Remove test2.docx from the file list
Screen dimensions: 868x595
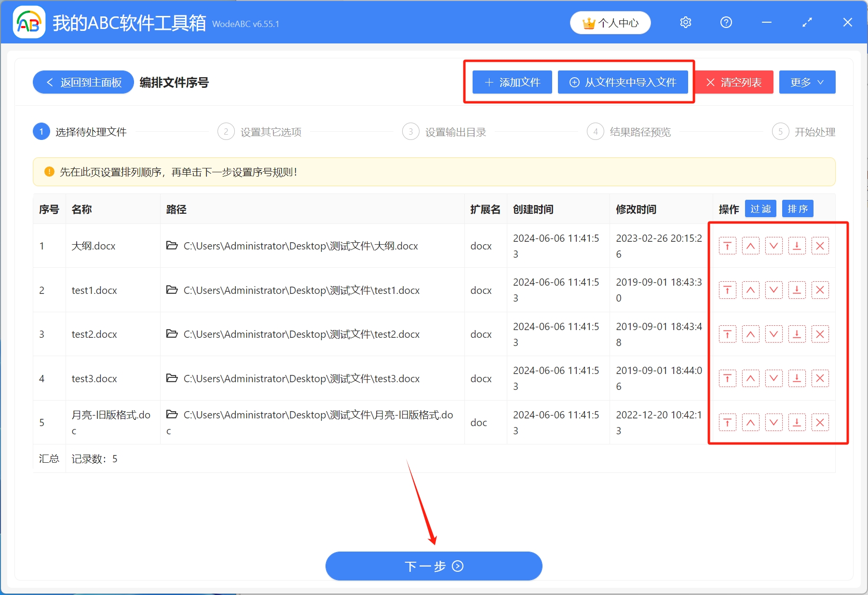(820, 334)
